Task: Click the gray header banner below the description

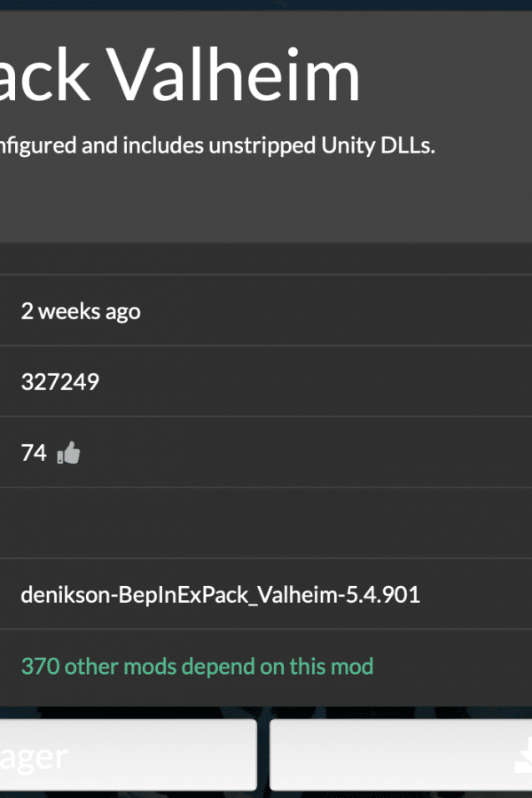Action: click(x=266, y=204)
